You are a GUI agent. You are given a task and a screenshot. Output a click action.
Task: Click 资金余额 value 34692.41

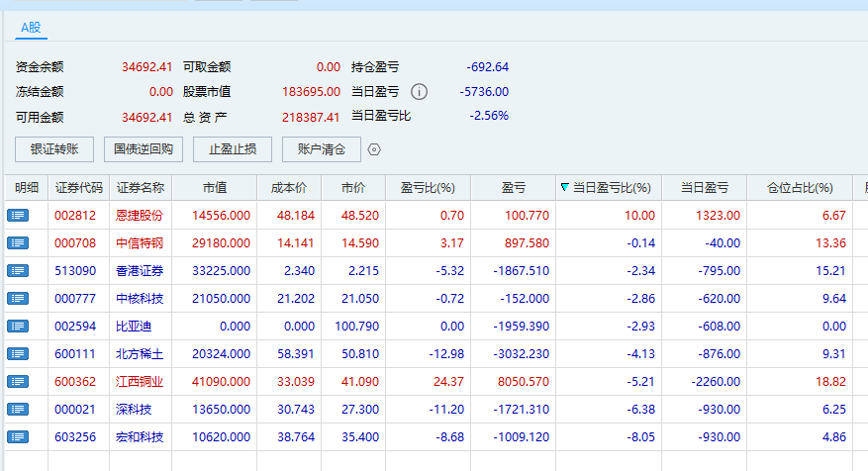[147, 67]
